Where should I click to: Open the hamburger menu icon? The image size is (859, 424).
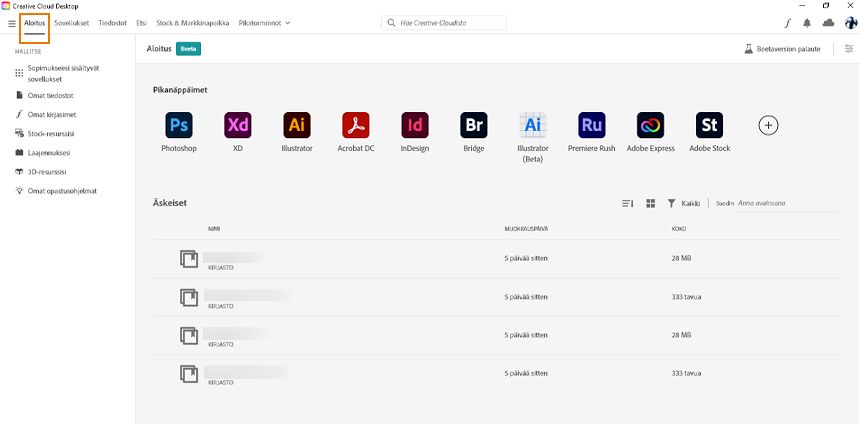pos(12,24)
